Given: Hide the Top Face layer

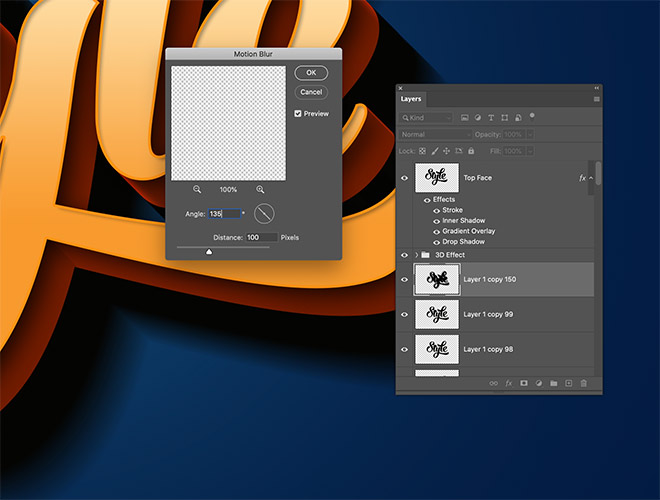Looking at the screenshot, I should click(405, 178).
